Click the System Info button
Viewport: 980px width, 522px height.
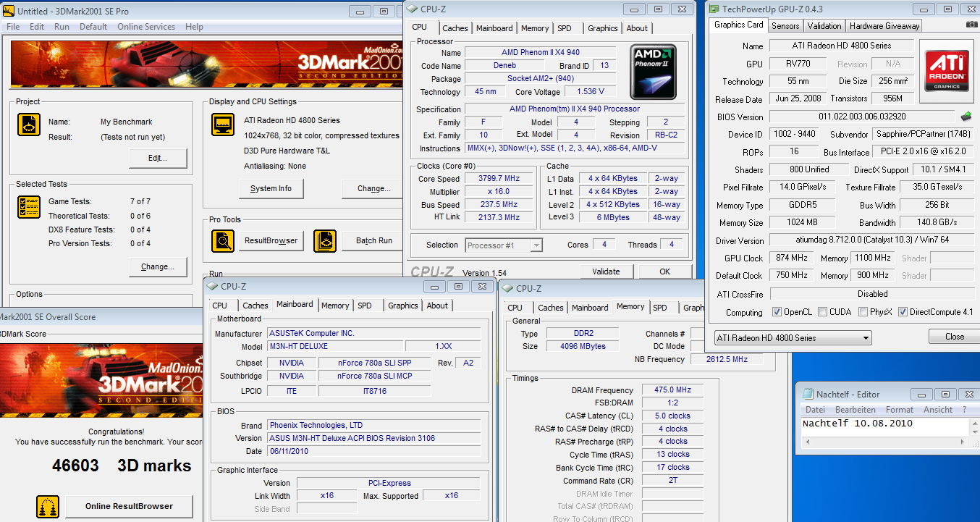coord(271,188)
